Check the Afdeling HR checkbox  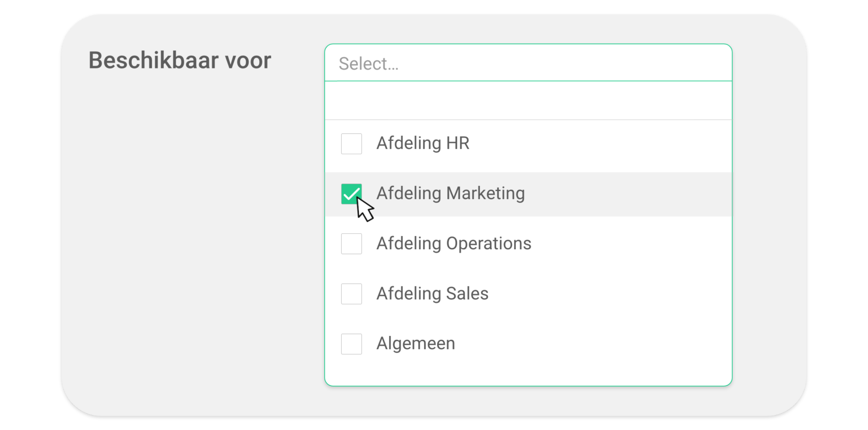(351, 144)
